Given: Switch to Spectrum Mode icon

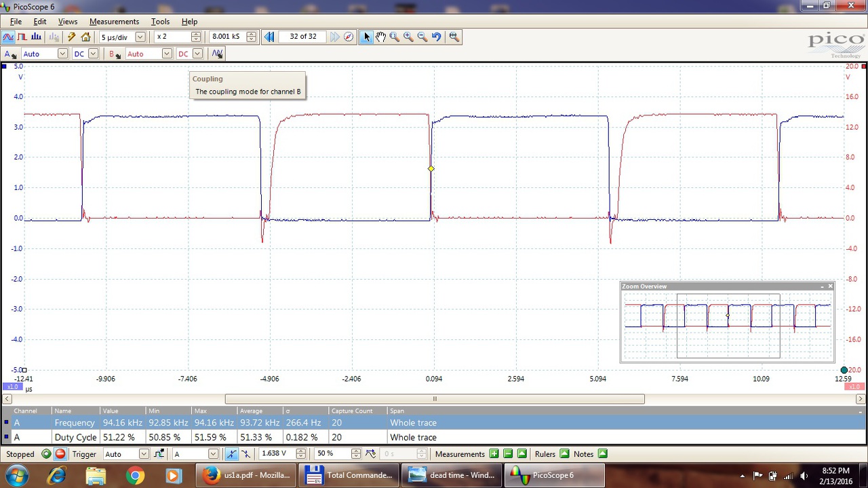Looking at the screenshot, I should point(37,37).
